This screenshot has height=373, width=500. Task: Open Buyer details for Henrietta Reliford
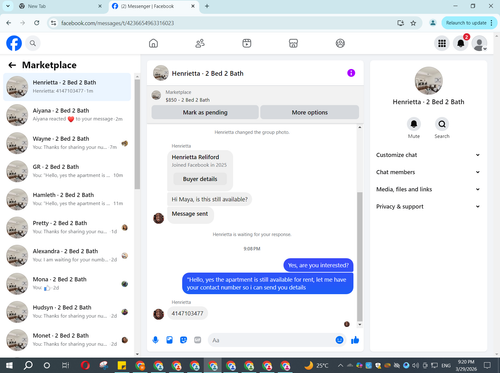(x=200, y=179)
